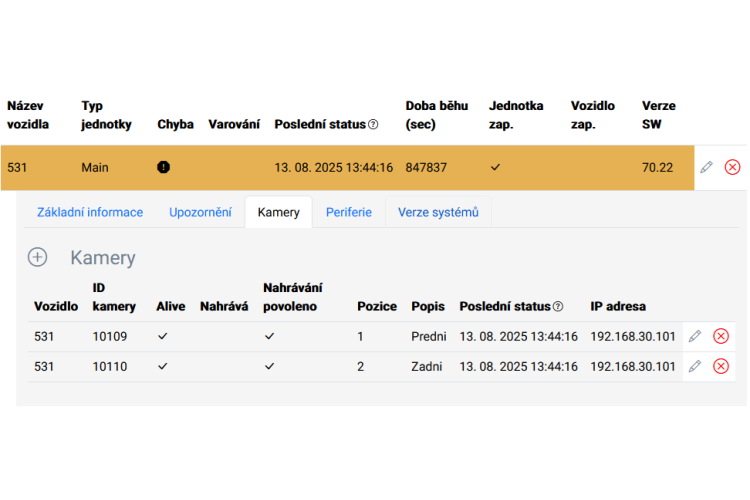The height and width of the screenshot is (500, 750).
Task: Click the Alive column header
Action: coord(171,307)
